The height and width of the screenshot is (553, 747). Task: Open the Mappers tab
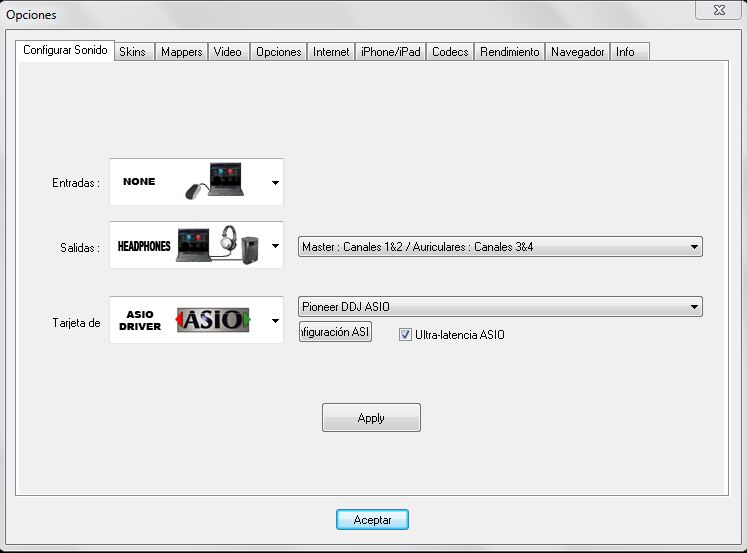(182, 52)
